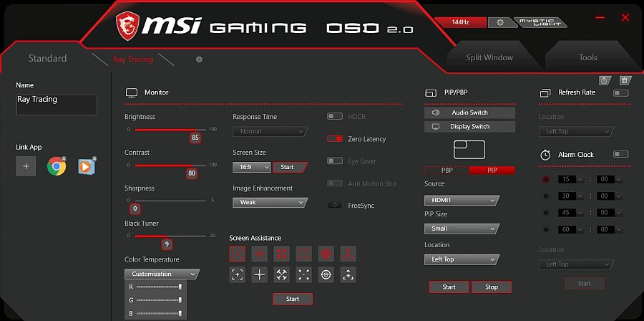Add a new linked app
Image resolution: width=644 pixels, height=321 pixels.
[x=26, y=166]
